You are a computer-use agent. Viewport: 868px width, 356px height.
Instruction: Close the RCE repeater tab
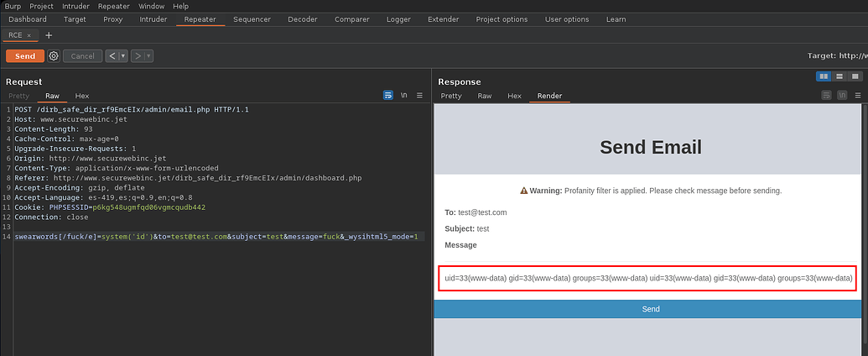(29, 35)
